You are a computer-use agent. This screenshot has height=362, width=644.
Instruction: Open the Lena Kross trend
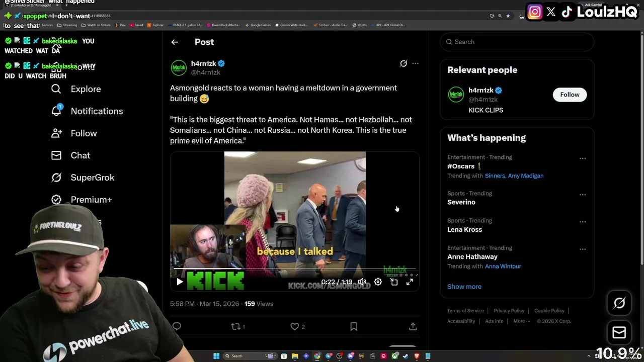click(x=464, y=229)
